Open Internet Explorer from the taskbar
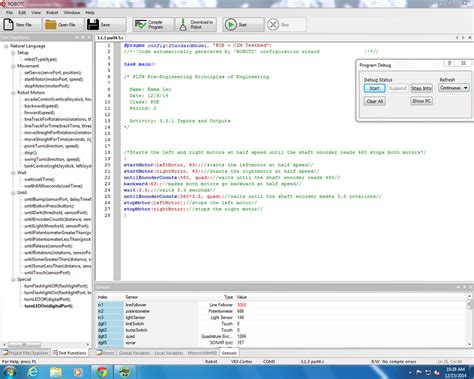474x379 pixels. pos(33,371)
